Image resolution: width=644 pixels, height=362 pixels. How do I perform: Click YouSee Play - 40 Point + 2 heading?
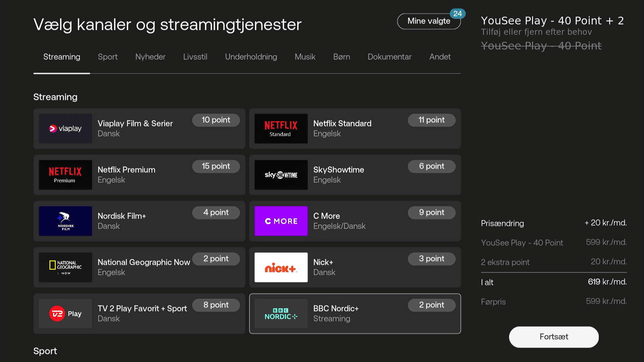(x=552, y=20)
